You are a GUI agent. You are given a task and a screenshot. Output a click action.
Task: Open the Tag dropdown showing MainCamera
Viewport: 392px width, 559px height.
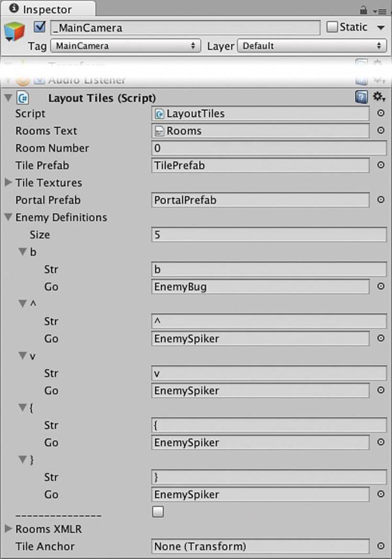[x=126, y=45]
